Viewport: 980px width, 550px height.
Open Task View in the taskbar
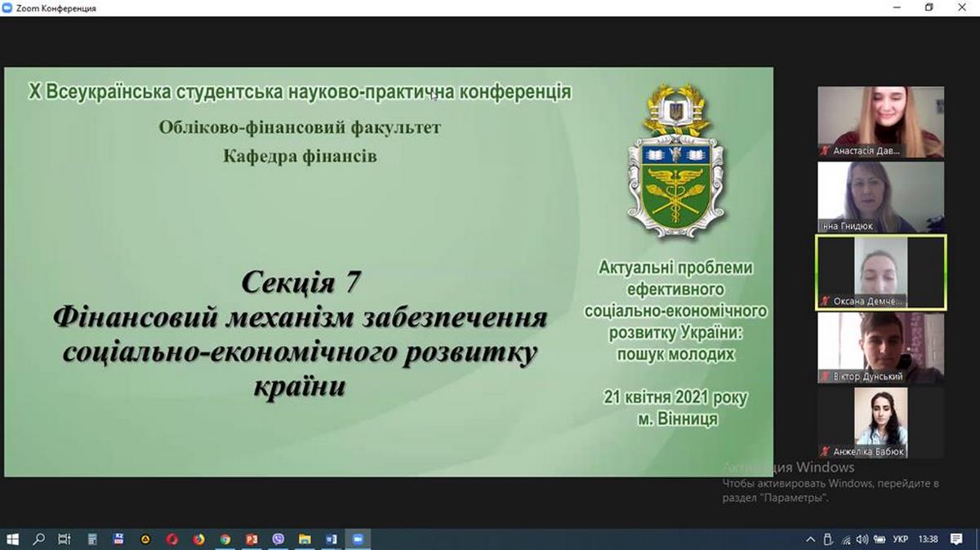[x=65, y=539]
